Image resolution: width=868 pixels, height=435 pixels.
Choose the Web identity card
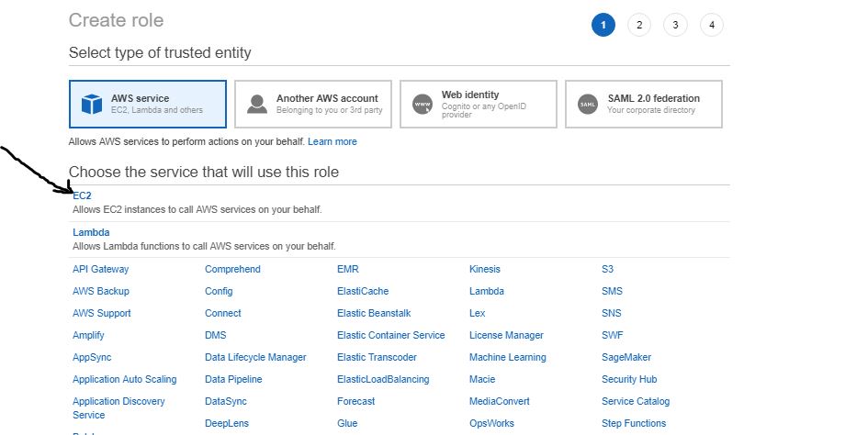pyautogui.click(x=479, y=104)
